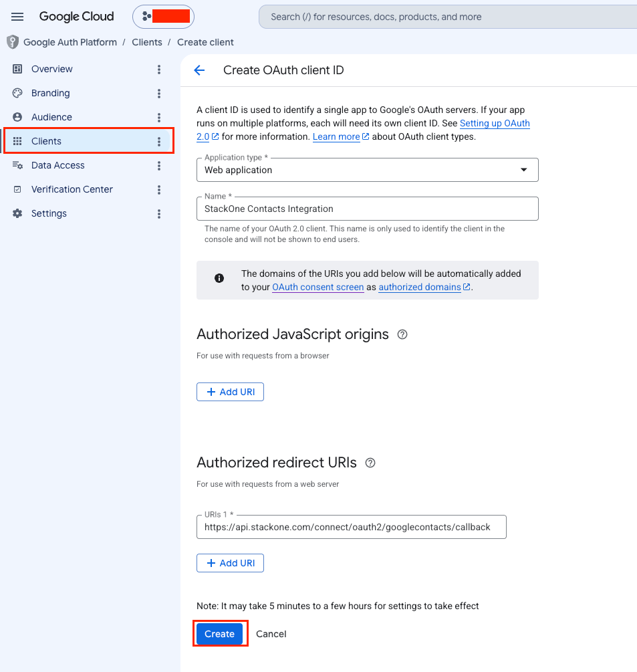
Task: Click the Create client breadcrumb text
Action: [206, 42]
